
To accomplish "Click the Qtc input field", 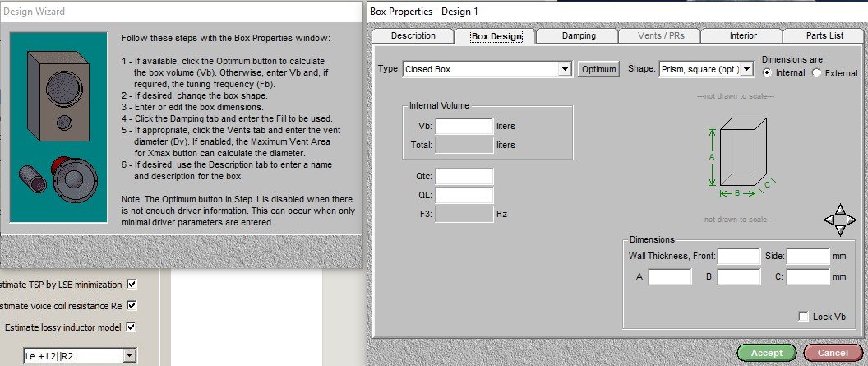I will coord(464,177).
